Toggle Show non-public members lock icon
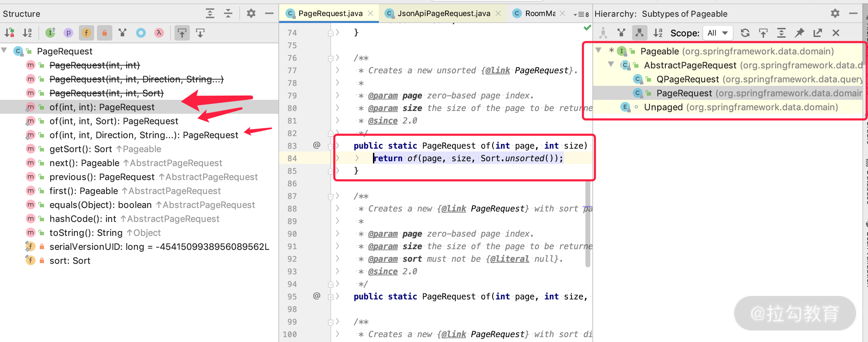 (105, 33)
